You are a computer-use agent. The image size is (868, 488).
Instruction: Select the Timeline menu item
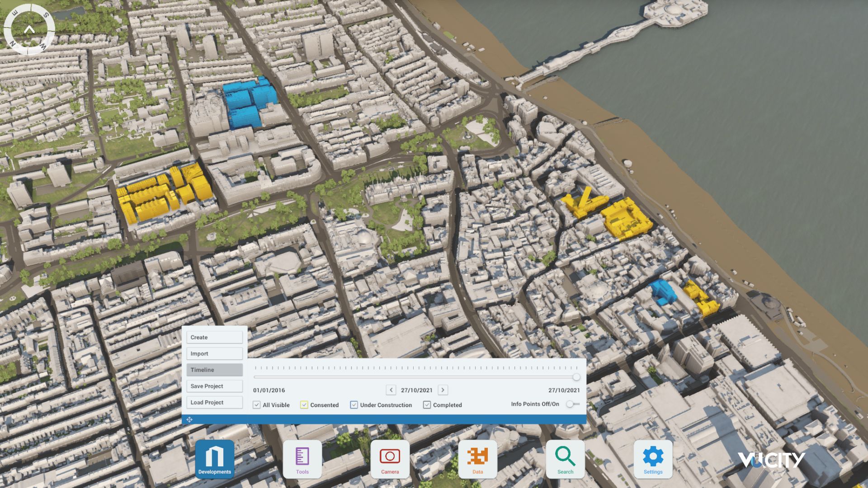click(214, 370)
